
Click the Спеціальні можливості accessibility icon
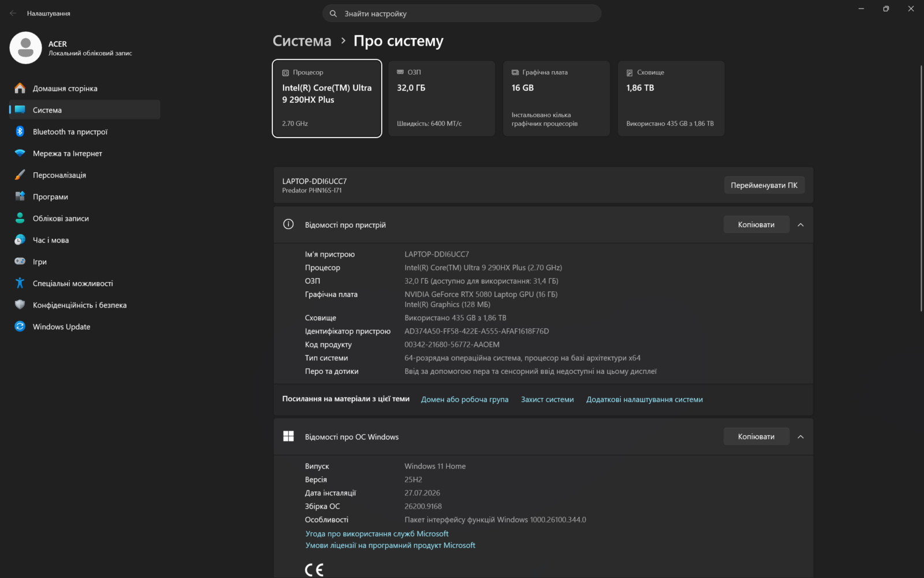tap(20, 283)
